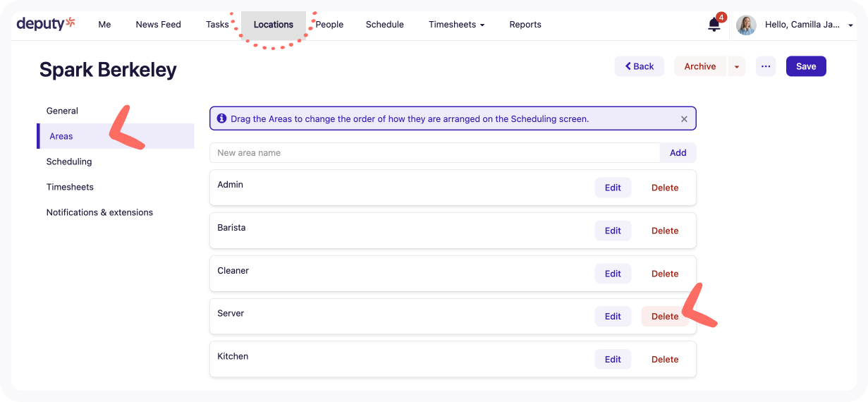Screen dimensions: 868x402
Task: Edit the Server area
Action: tap(613, 317)
